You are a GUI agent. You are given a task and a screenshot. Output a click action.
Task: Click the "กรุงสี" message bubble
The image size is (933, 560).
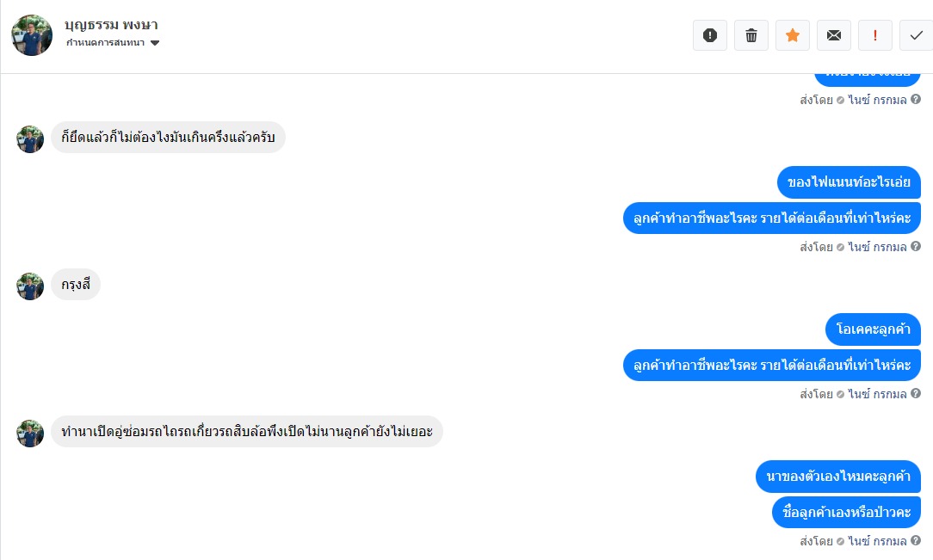(76, 286)
